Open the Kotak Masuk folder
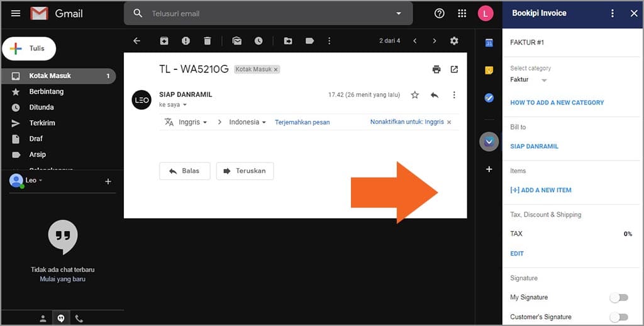The image size is (644, 326). [58, 76]
